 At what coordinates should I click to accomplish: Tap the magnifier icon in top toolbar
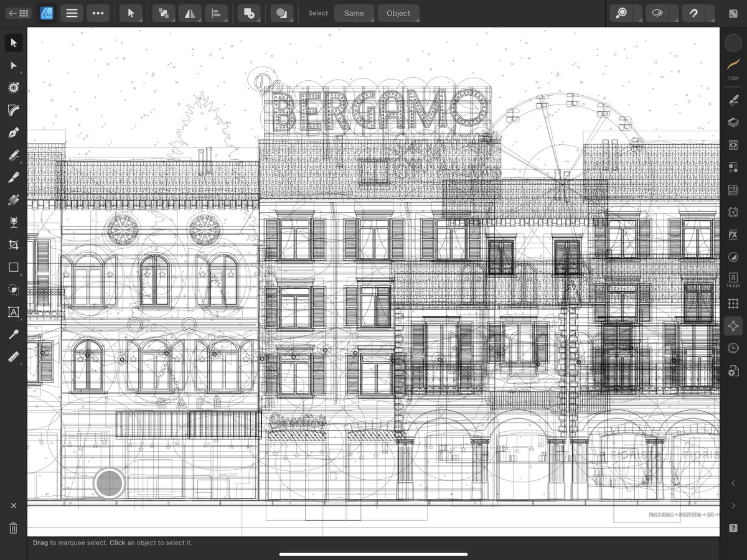[x=622, y=13]
